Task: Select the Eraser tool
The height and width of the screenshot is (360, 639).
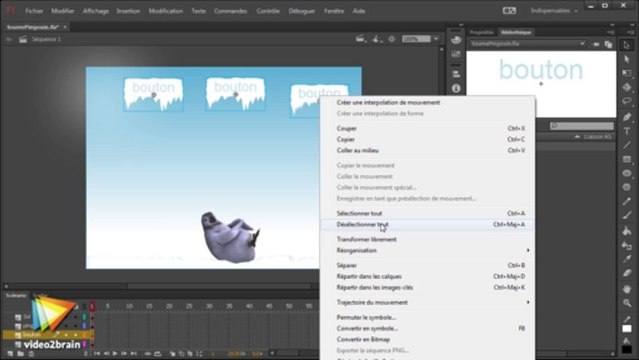Action: tap(627, 273)
